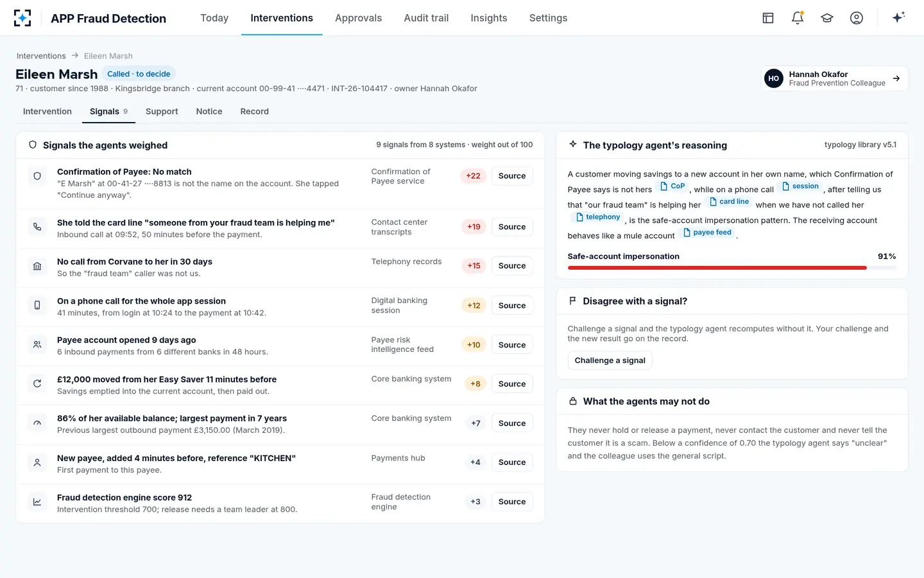View Source for Fraud detection engine score
The width and height of the screenshot is (924, 578).
512,502
